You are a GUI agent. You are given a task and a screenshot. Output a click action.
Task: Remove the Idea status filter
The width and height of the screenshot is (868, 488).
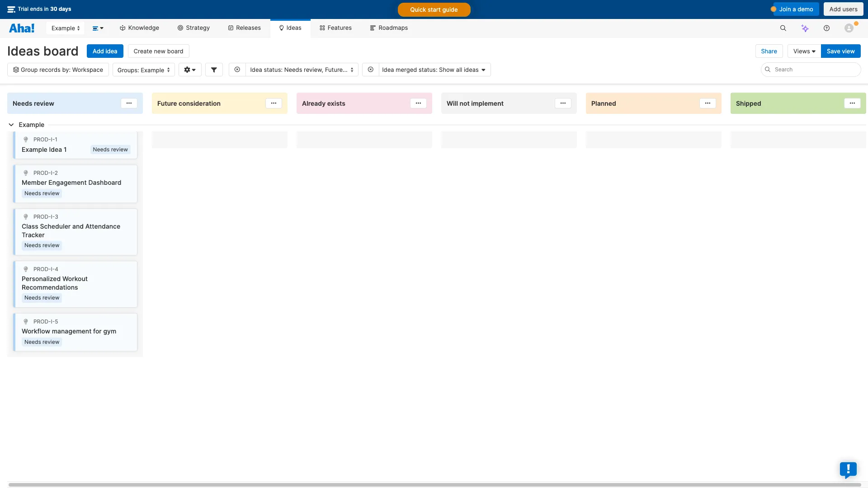[237, 70]
